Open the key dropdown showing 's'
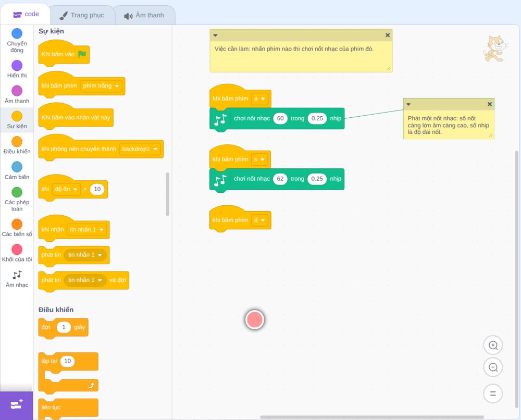Viewport: 521px width, 420px height. (x=259, y=159)
